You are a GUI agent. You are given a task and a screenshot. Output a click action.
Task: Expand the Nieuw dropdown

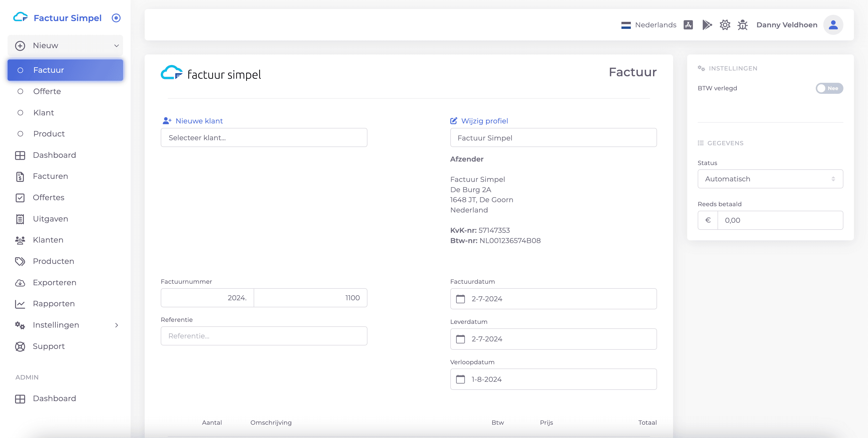pyautogui.click(x=116, y=45)
